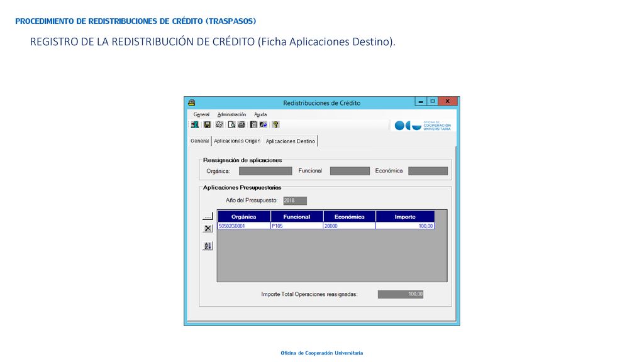The width and height of the screenshot is (644, 362).
Task: Select the Aplicaciones Destino tab
Action: [291, 141]
